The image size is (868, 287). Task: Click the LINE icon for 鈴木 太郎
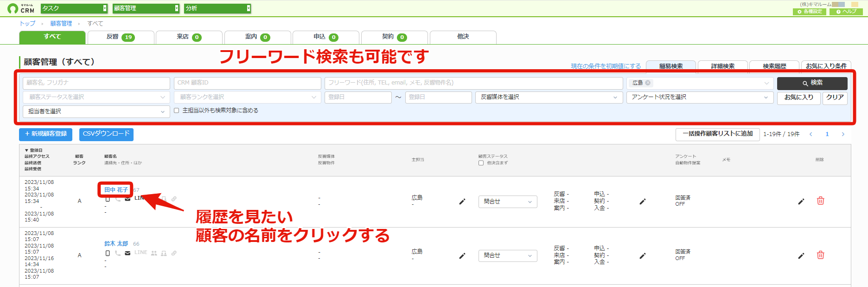point(141,253)
